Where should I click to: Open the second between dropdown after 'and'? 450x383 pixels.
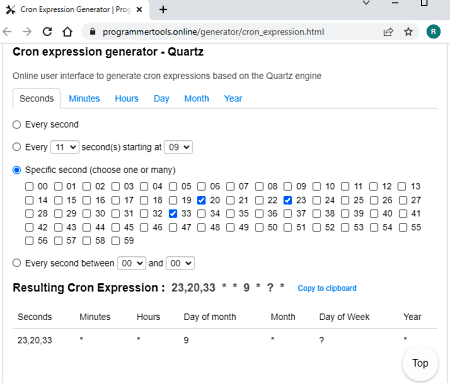[180, 263]
